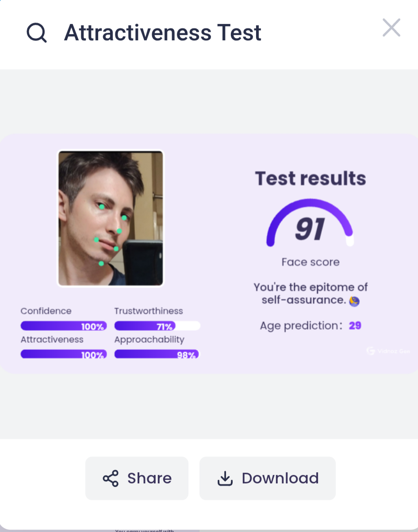Click the green landmark dot under the eye
The width and height of the screenshot is (418, 532).
coord(101,206)
